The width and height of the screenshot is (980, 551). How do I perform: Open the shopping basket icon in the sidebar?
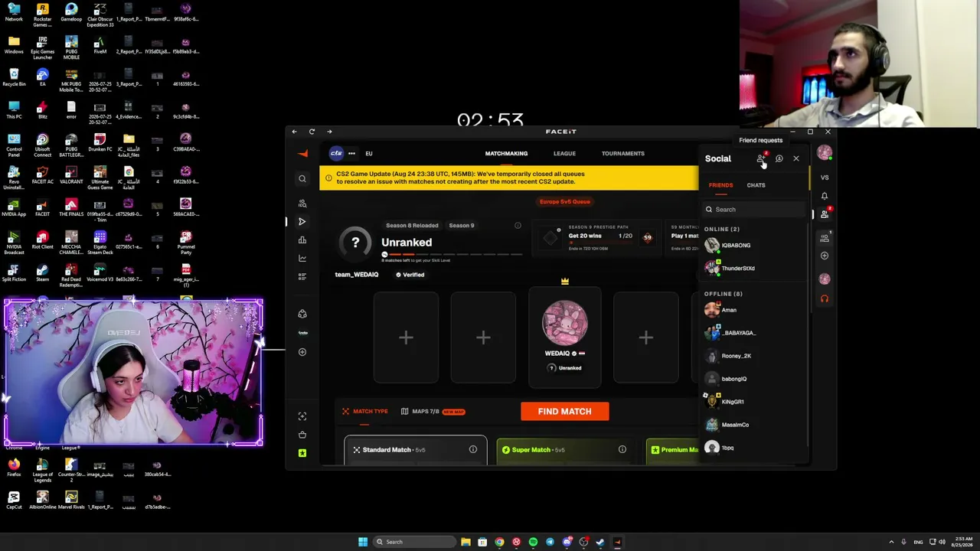click(x=302, y=435)
